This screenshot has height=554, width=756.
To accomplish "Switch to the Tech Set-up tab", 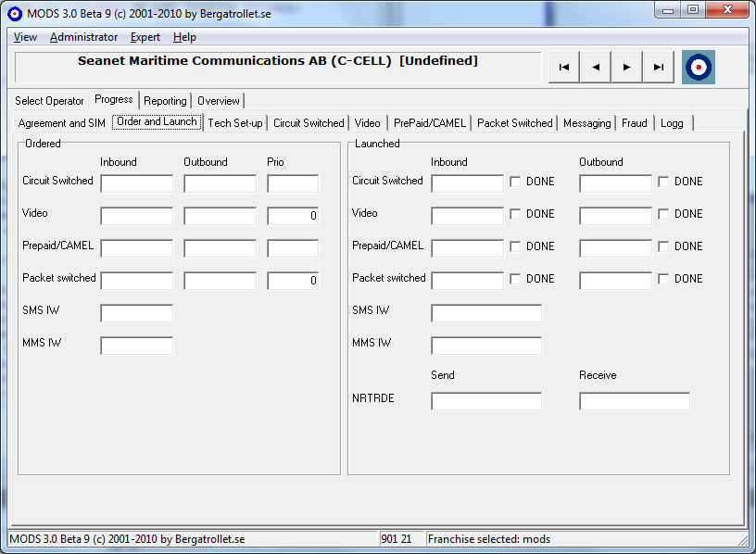I will click(234, 123).
